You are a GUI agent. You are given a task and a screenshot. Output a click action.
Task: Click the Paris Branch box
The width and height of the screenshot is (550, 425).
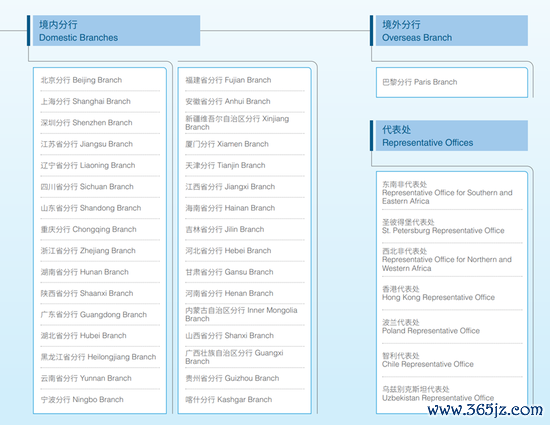452,82
